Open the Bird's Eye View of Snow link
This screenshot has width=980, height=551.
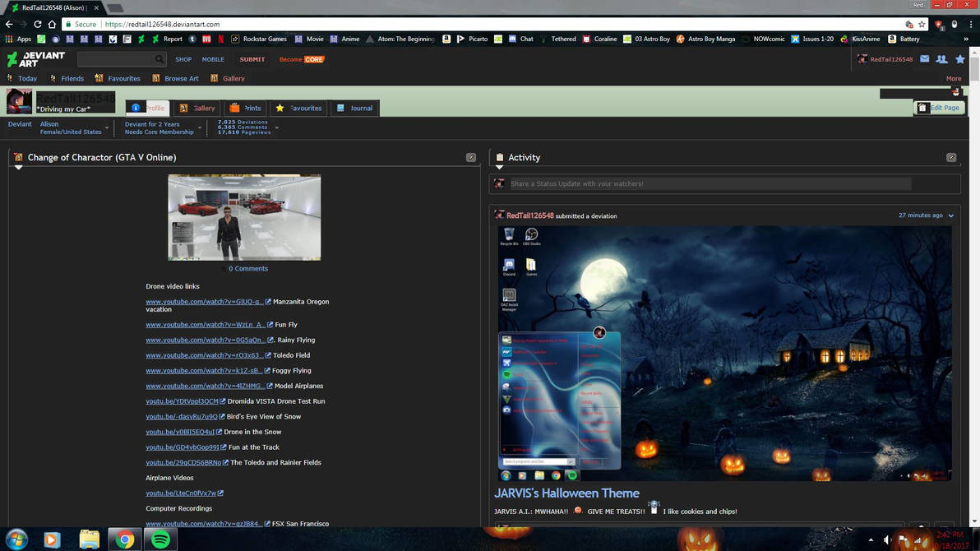[x=182, y=416]
